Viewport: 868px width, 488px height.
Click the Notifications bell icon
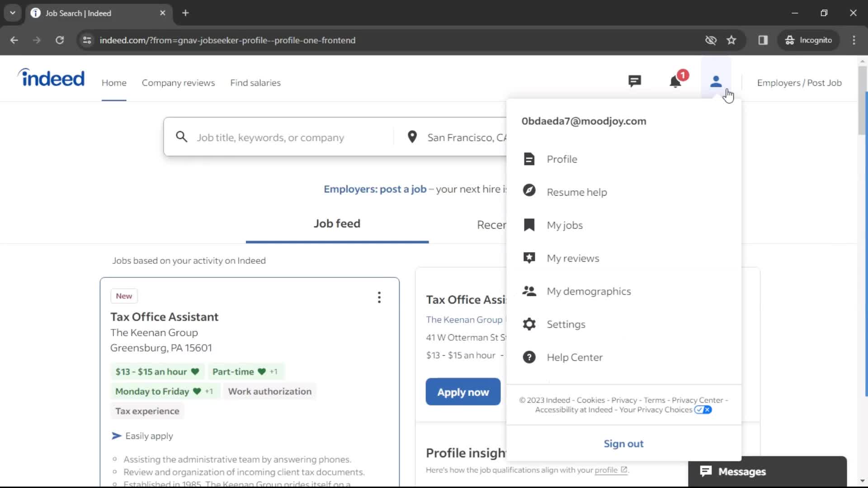[675, 82]
